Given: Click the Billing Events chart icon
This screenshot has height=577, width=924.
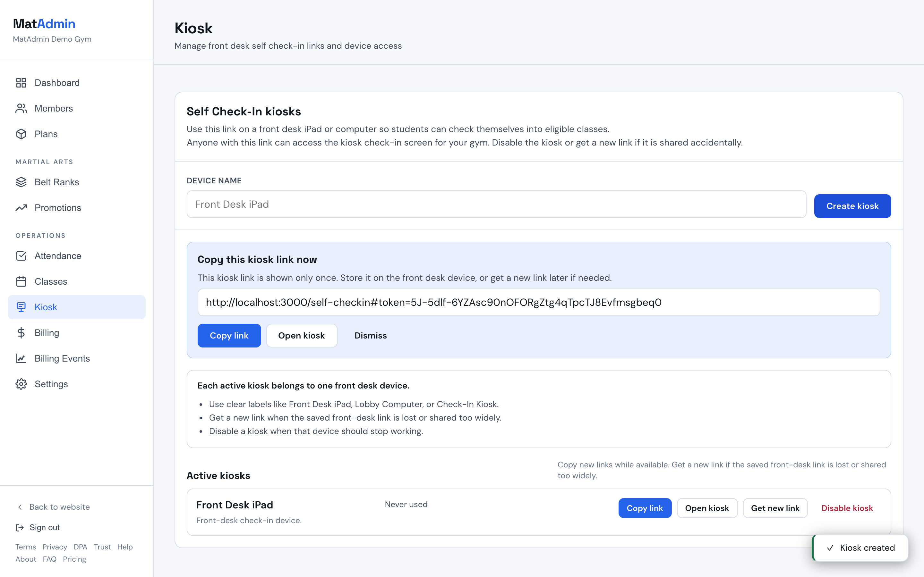Looking at the screenshot, I should point(21,358).
